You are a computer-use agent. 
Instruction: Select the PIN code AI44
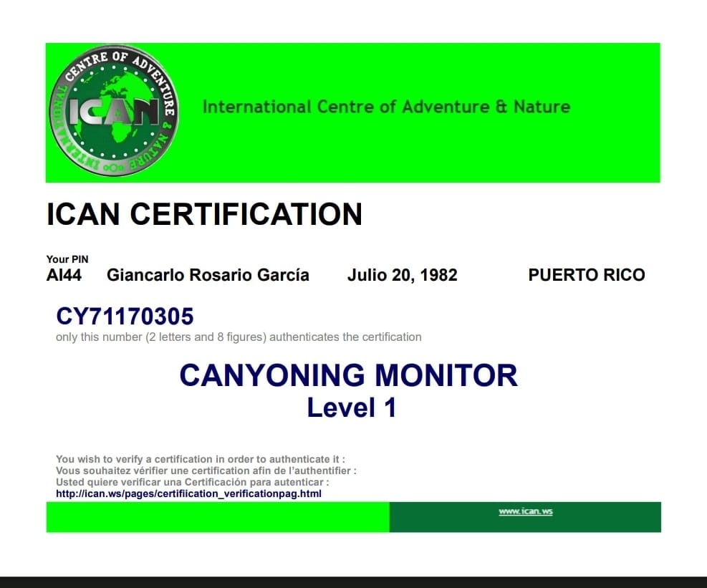(64, 275)
